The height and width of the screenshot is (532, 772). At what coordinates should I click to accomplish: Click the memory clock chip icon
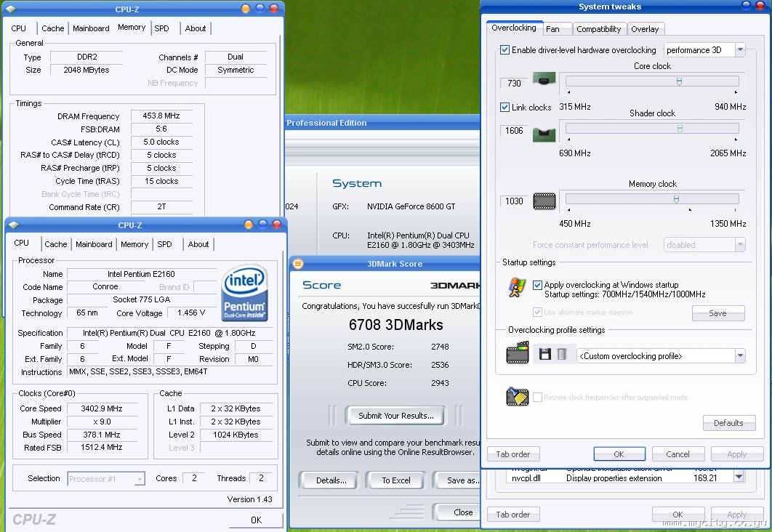544,201
